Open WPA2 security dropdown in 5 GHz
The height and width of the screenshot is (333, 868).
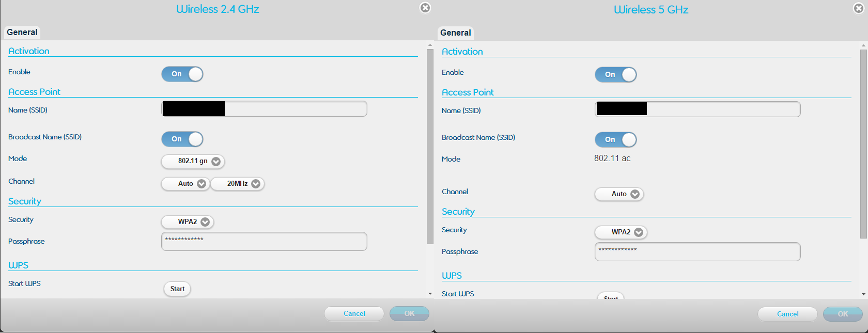[x=621, y=232]
